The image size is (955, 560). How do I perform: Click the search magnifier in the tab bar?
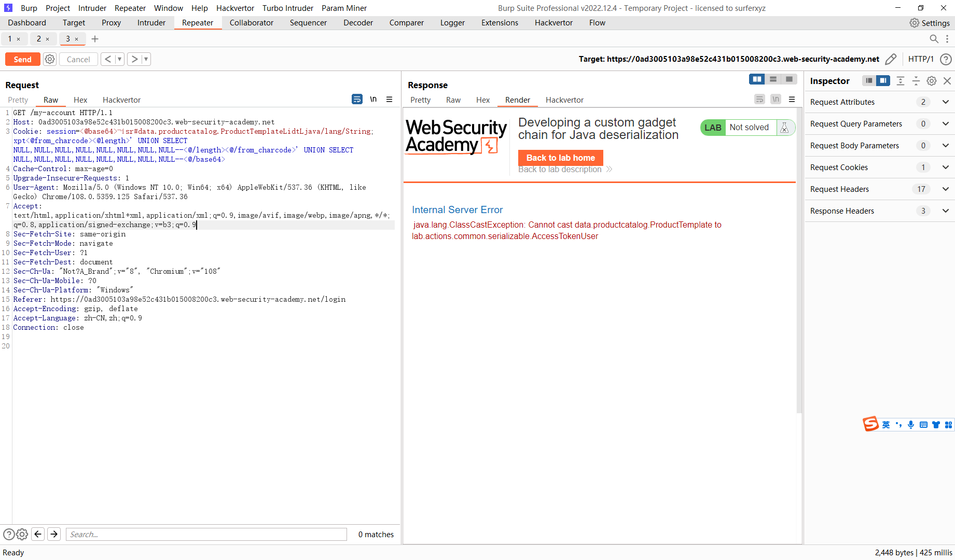(x=934, y=39)
